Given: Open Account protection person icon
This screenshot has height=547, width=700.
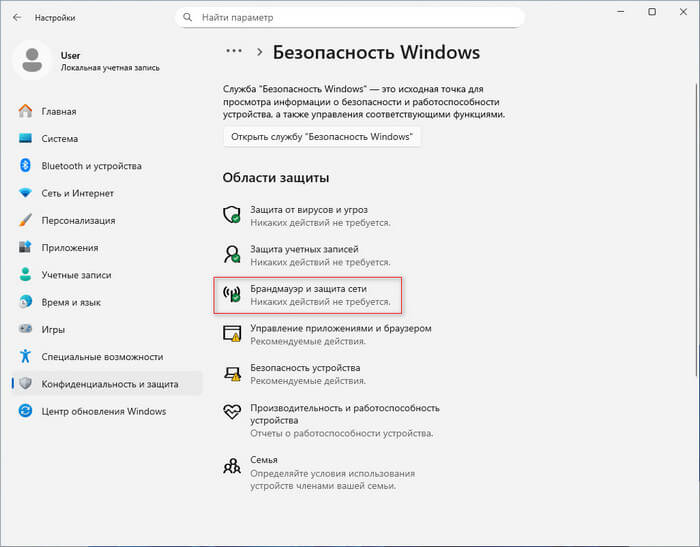Looking at the screenshot, I should pyautogui.click(x=232, y=254).
